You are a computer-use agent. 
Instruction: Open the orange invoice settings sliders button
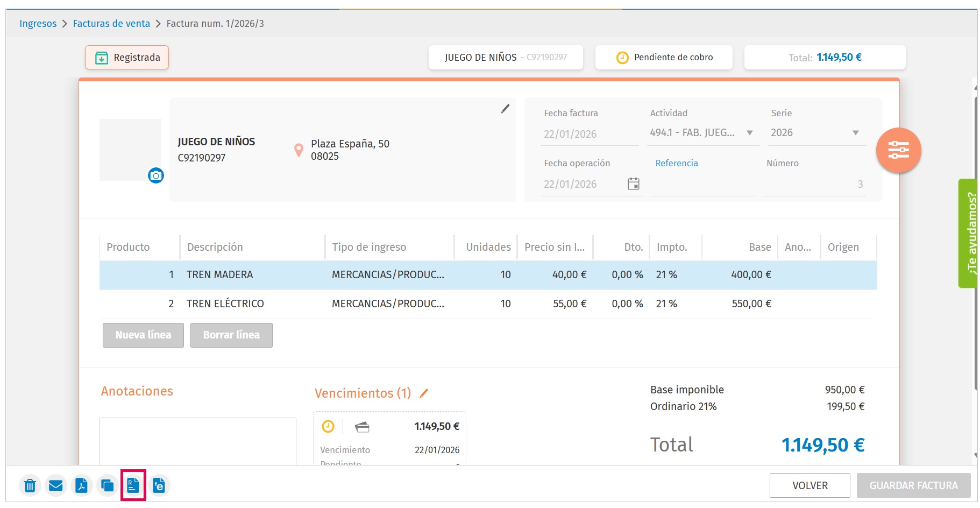(898, 150)
